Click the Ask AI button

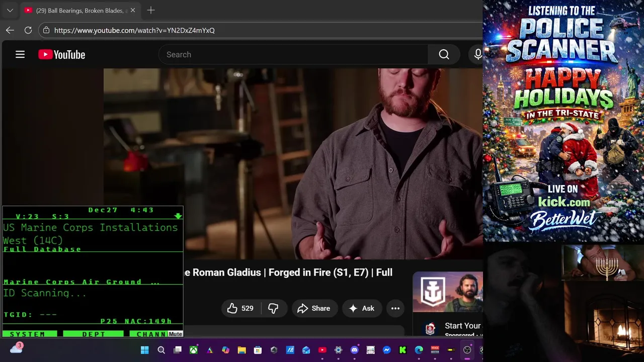(362, 308)
